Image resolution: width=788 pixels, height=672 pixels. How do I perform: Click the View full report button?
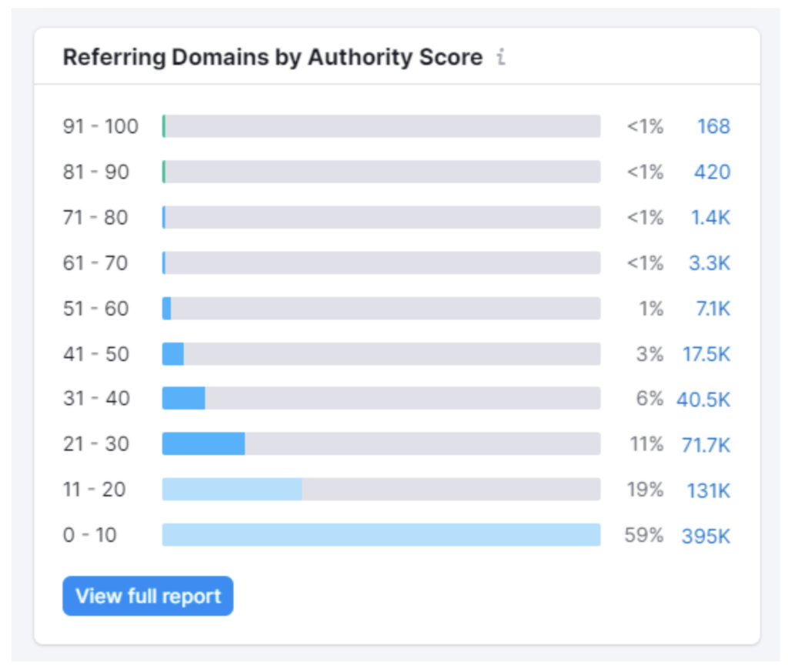click(148, 596)
